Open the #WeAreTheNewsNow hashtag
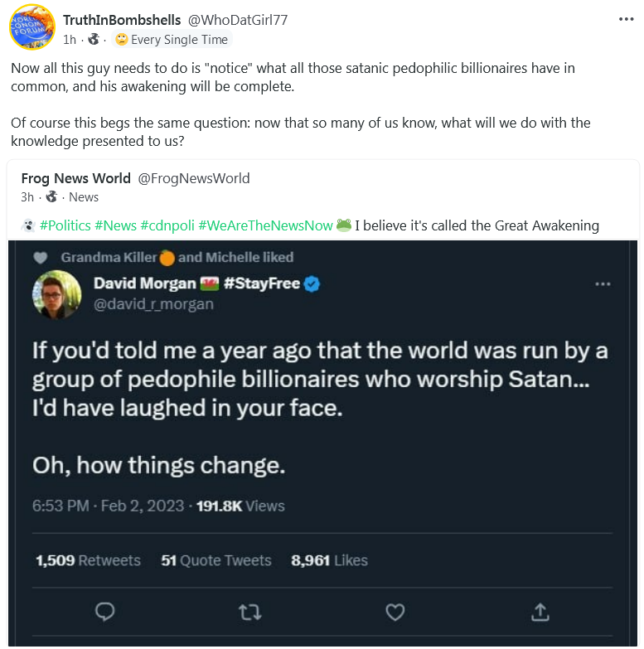 [265, 225]
